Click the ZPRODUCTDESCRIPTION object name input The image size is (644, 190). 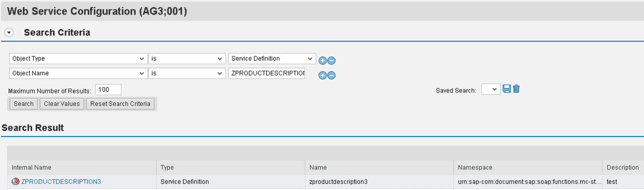tap(267, 74)
